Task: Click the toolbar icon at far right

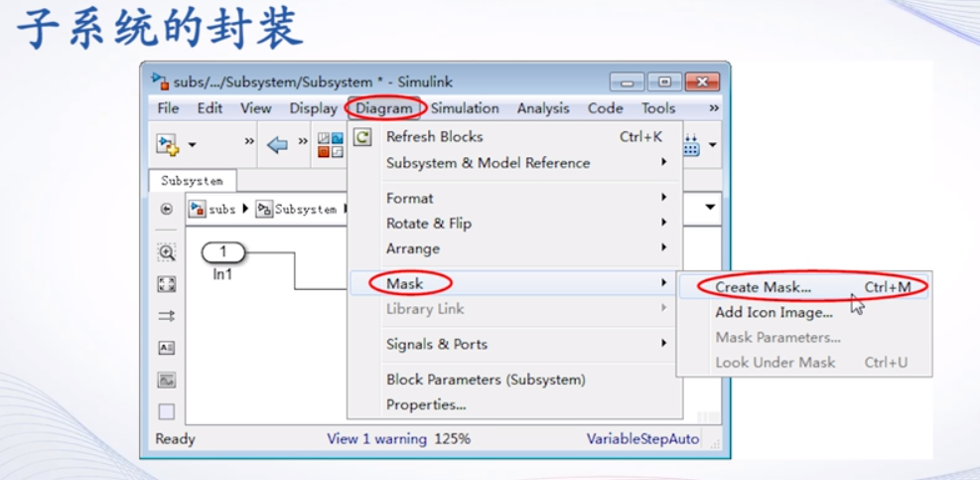Action: point(691,145)
